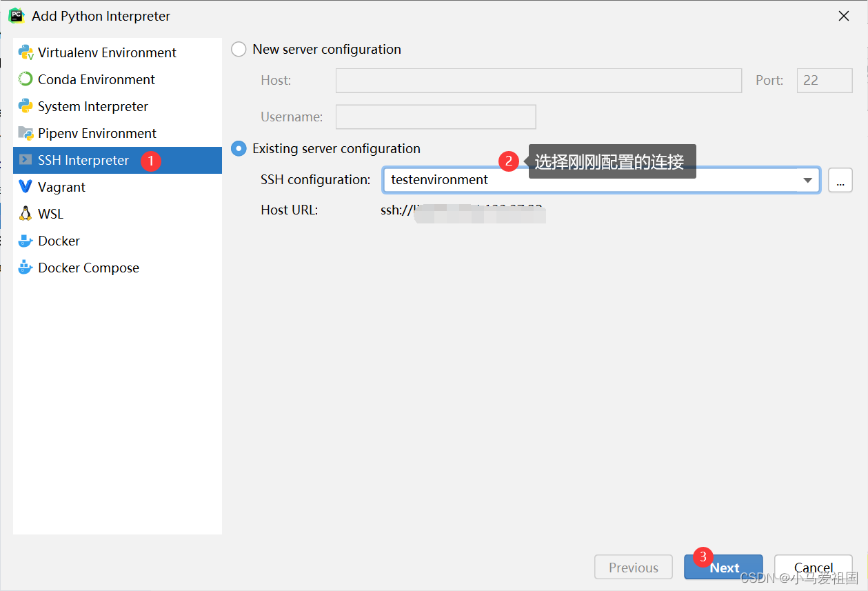This screenshot has height=591, width=868.
Task: Click the Docker Compose whale icon
Action: 26,268
